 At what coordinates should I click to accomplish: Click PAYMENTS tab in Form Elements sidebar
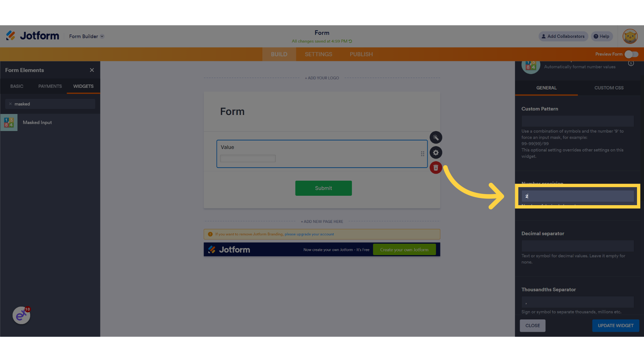pyautogui.click(x=50, y=86)
